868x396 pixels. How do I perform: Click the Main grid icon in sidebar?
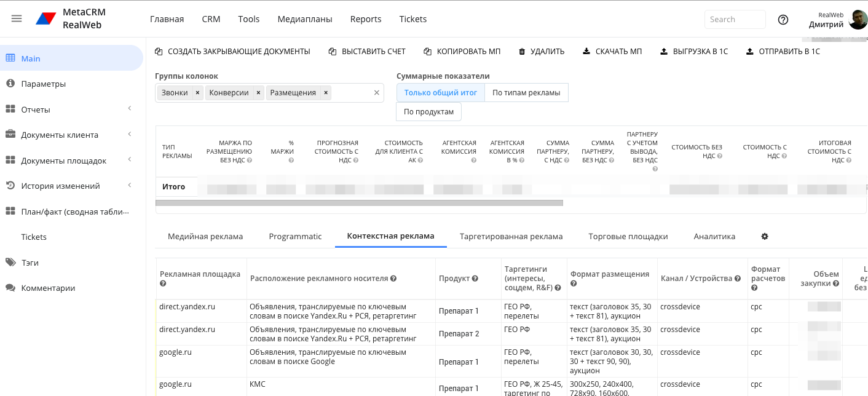(x=10, y=58)
